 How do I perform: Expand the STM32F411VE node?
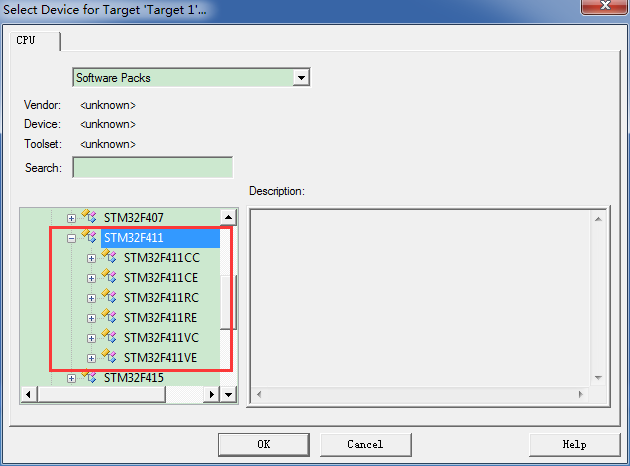tap(91, 358)
